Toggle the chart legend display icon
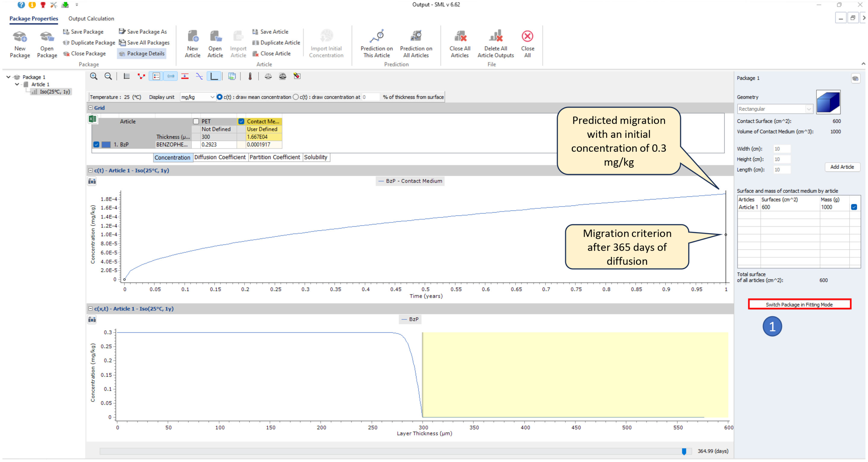Screen dimensions: 868x462 (x=156, y=76)
